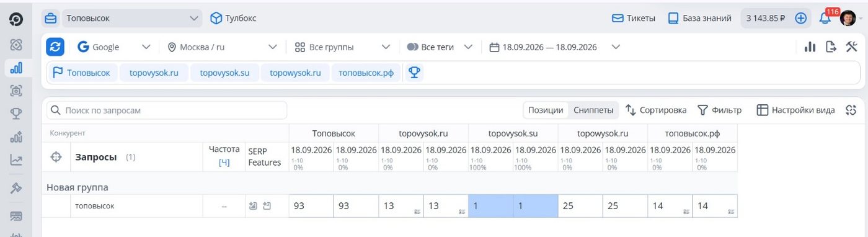This screenshot has width=868, height=237.
Task: Open the line graph icon in sidebar
Action: (x=16, y=160)
